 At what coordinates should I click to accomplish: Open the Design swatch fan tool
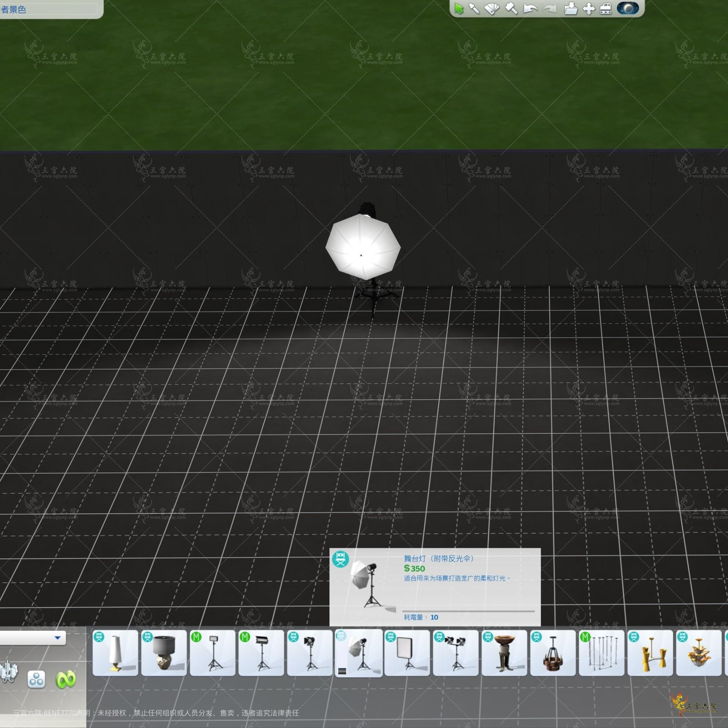(492, 8)
